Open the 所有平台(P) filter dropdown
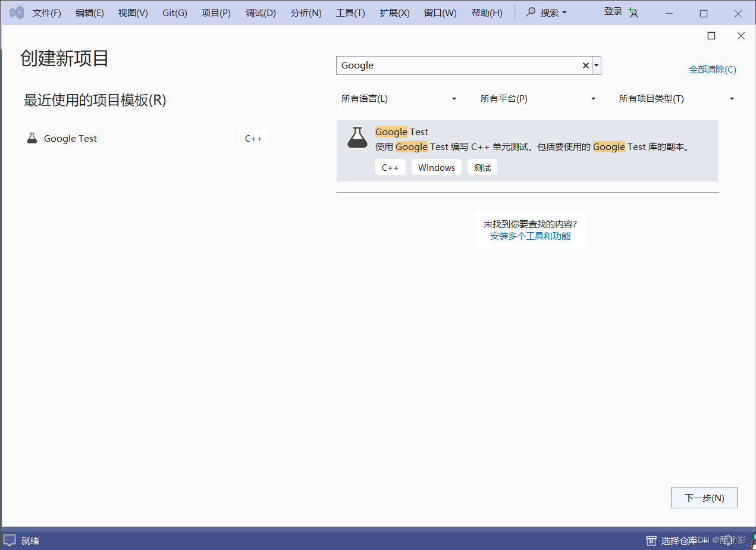Image resolution: width=756 pixels, height=550 pixels. coord(538,99)
